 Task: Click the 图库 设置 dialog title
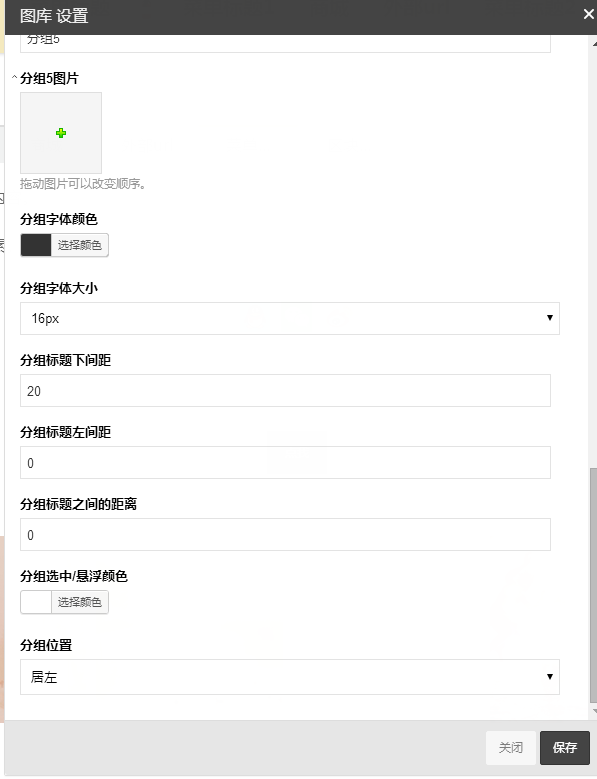pyautogui.click(x=54, y=16)
